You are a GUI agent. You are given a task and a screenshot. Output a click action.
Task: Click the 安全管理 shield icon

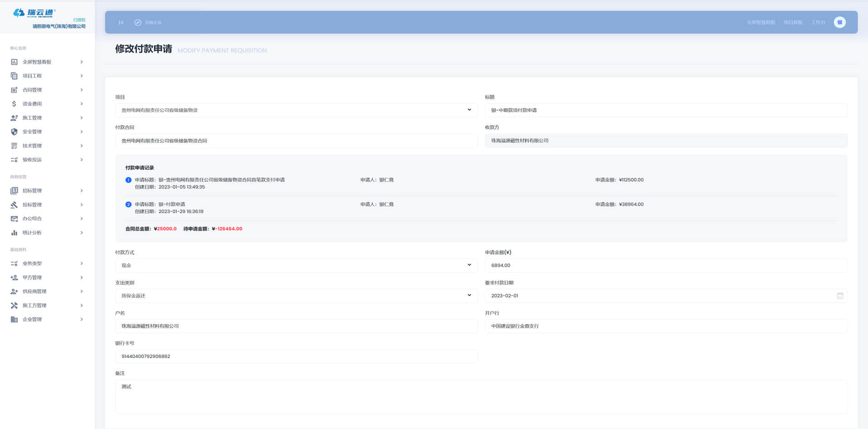[x=14, y=132]
